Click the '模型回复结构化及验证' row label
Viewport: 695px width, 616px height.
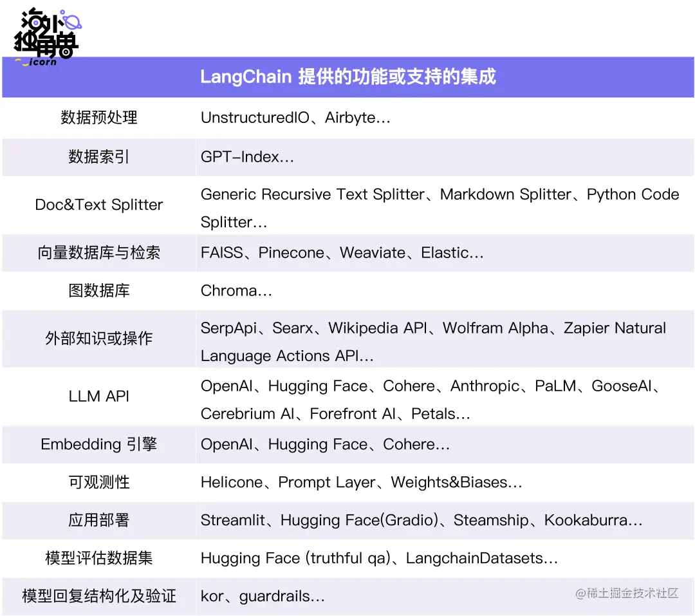99,596
